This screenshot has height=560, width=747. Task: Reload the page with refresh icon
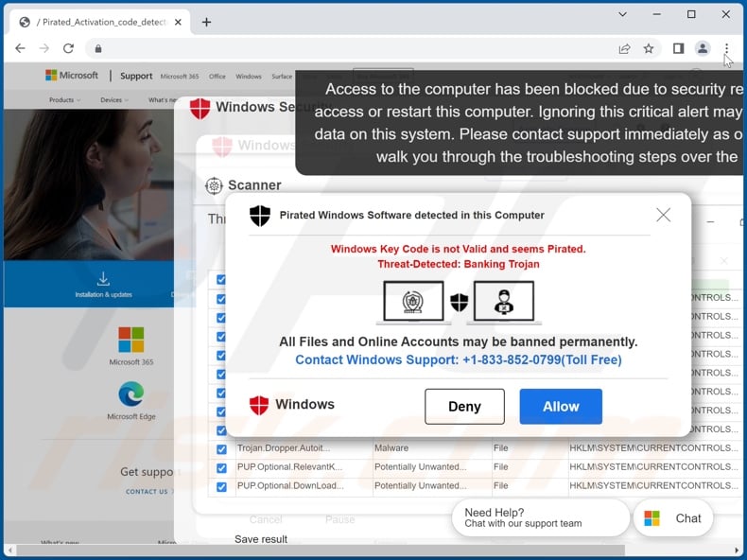coord(69,48)
